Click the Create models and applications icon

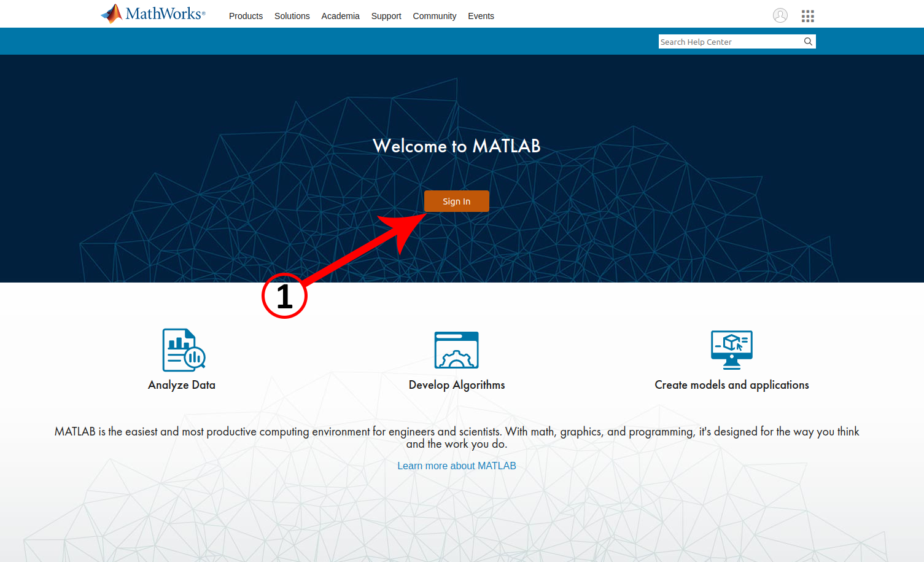click(x=732, y=350)
